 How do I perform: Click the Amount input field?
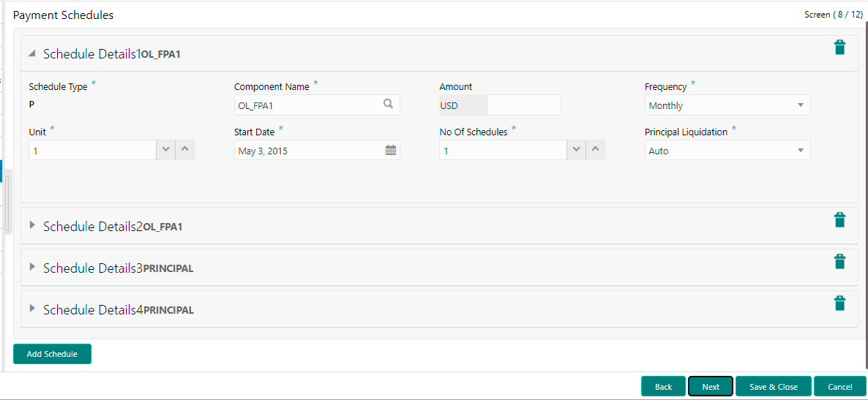click(524, 105)
